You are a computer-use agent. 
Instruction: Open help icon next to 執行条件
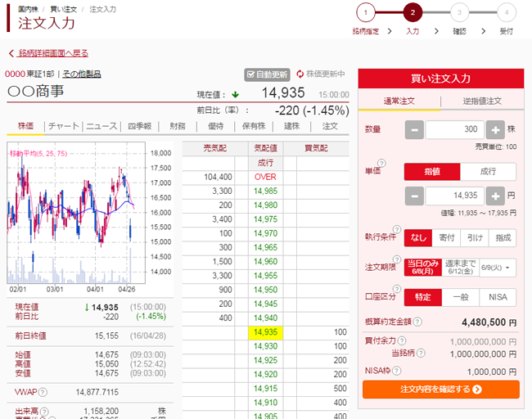tap(397, 230)
